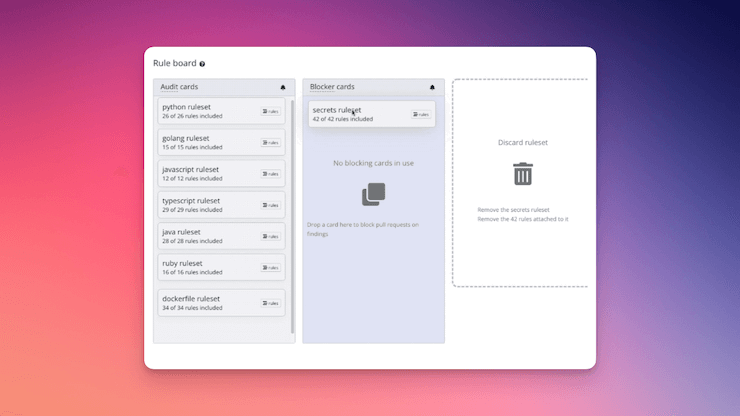
Task: Open rules list for golang ruleset
Action: click(x=270, y=143)
